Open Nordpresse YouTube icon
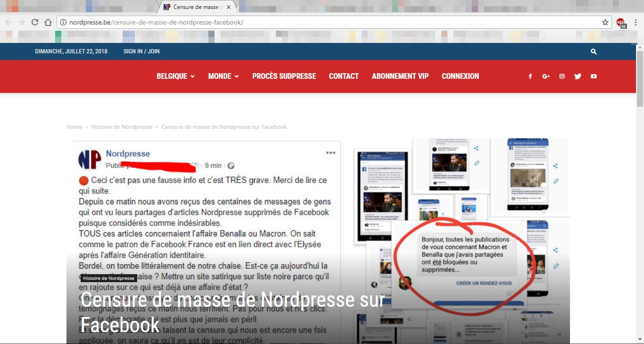Image resolution: width=644 pixels, height=344 pixels. point(594,76)
